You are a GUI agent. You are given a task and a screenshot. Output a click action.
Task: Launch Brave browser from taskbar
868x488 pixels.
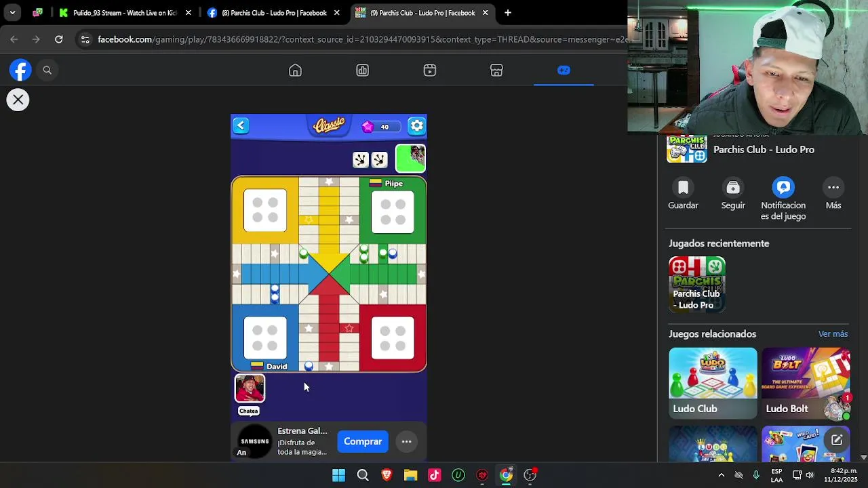click(387, 475)
